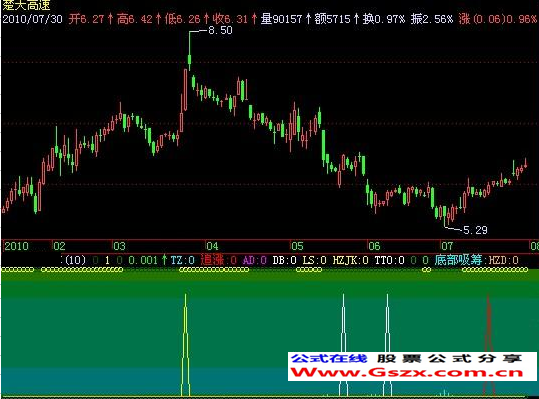Click the turnover rate 换0.97% readout
This screenshot has width=539, height=399.
tap(384, 19)
